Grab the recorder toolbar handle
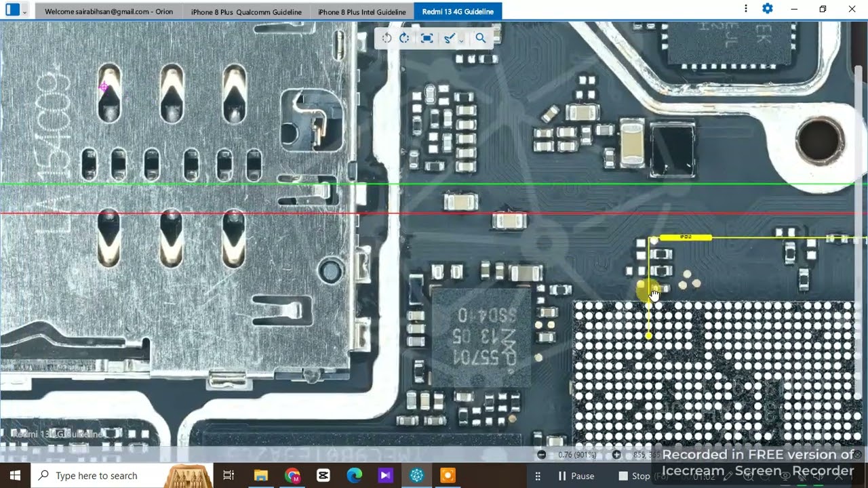Screen dimensions: 868x488 coord(538,476)
